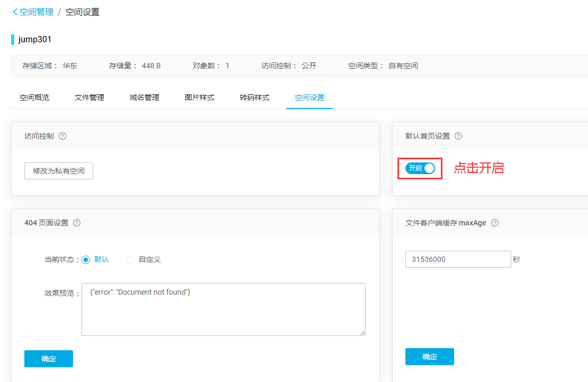
Task: Select the 空间设置 tab
Action: pyautogui.click(x=310, y=97)
